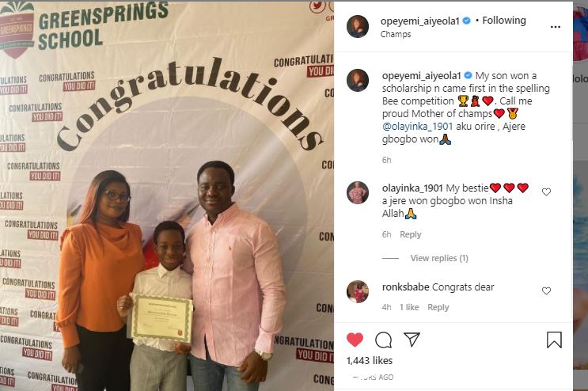Unlike the post with the red heart
Viewport: 588px width, 391px height.
coord(355,340)
